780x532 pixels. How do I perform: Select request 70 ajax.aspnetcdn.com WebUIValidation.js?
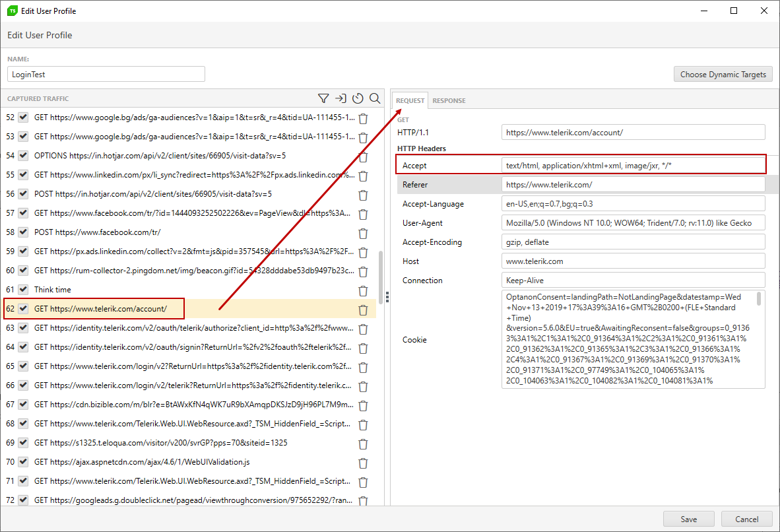click(x=142, y=462)
